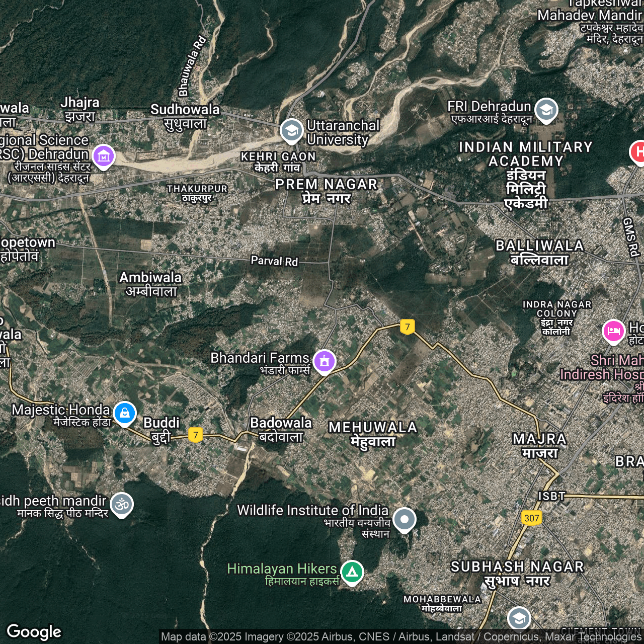
Task: Click the route 7 shield near Buddi
Action: [196, 435]
